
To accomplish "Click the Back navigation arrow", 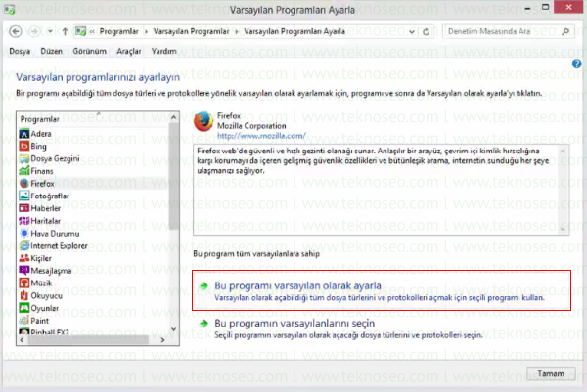I will [x=16, y=32].
